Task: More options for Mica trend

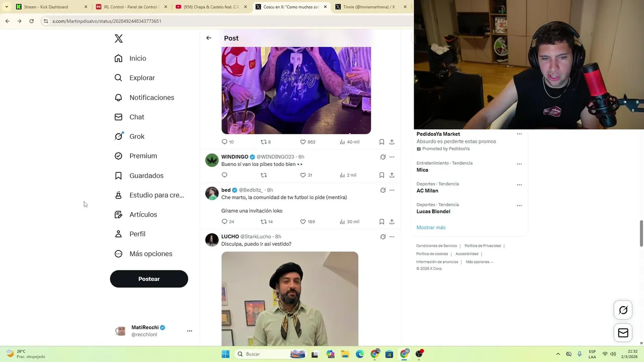Action: point(519,164)
